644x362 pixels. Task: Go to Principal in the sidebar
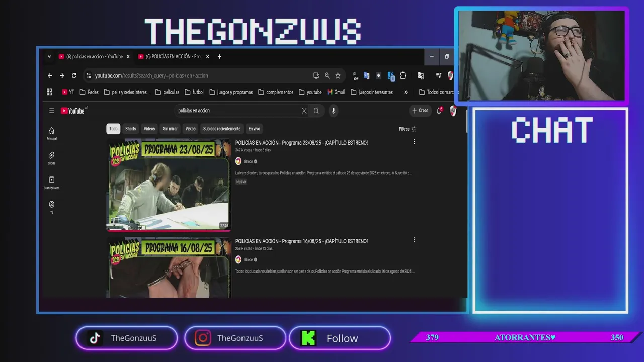[x=51, y=133]
